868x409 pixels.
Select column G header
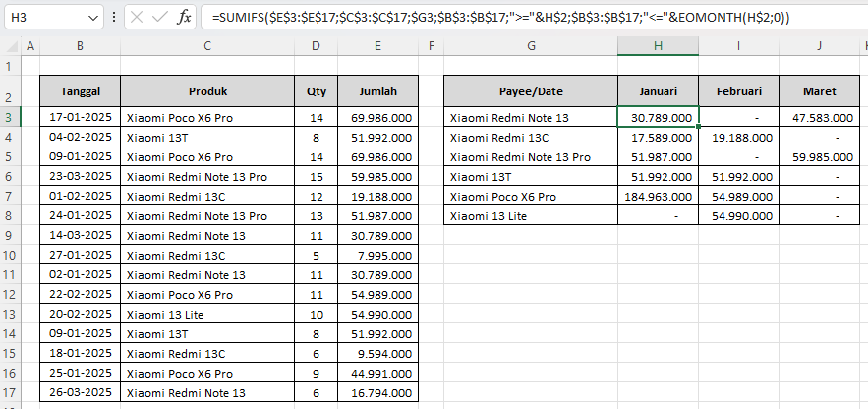(x=531, y=46)
